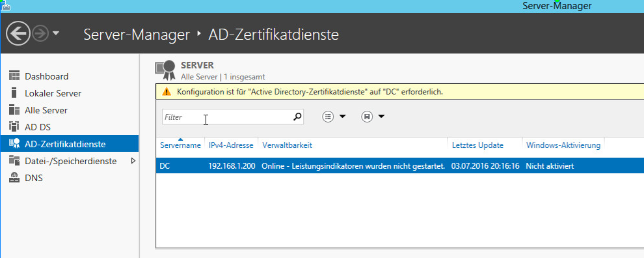Open dropdown arrow next to list options
This screenshot has height=258, width=644.
click(x=342, y=117)
